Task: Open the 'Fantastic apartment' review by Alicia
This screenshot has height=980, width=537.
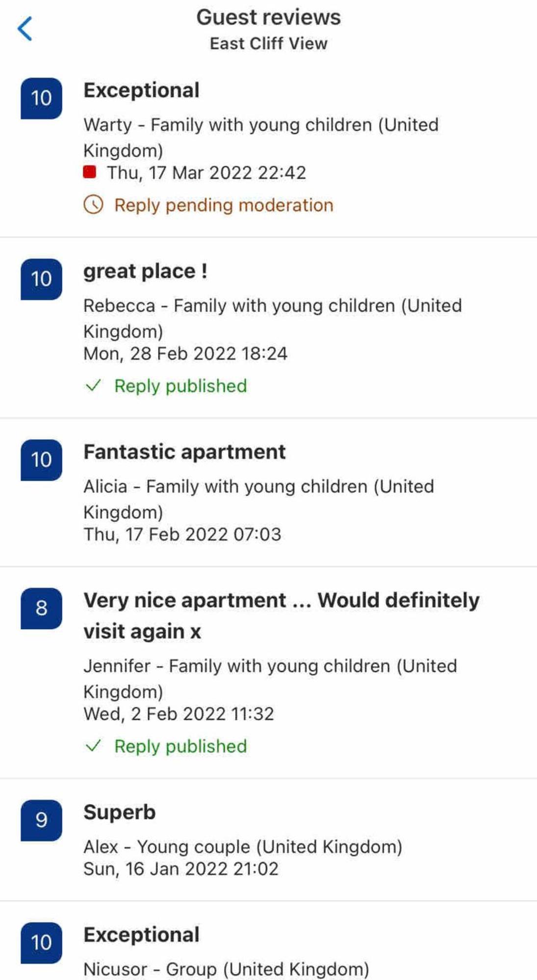Action: point(268,492)
